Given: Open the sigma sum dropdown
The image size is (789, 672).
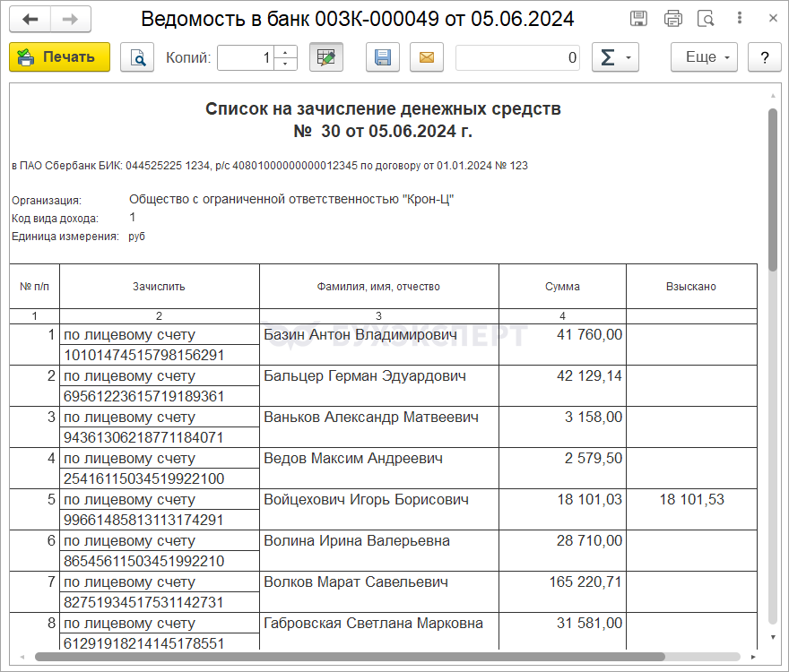Looking at the screenshot, I should [x=615, y=57].
